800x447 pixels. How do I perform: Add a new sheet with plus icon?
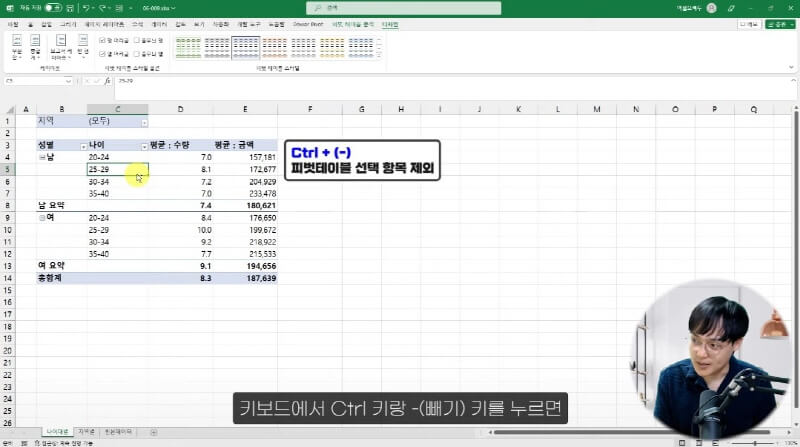click(154, 432)
